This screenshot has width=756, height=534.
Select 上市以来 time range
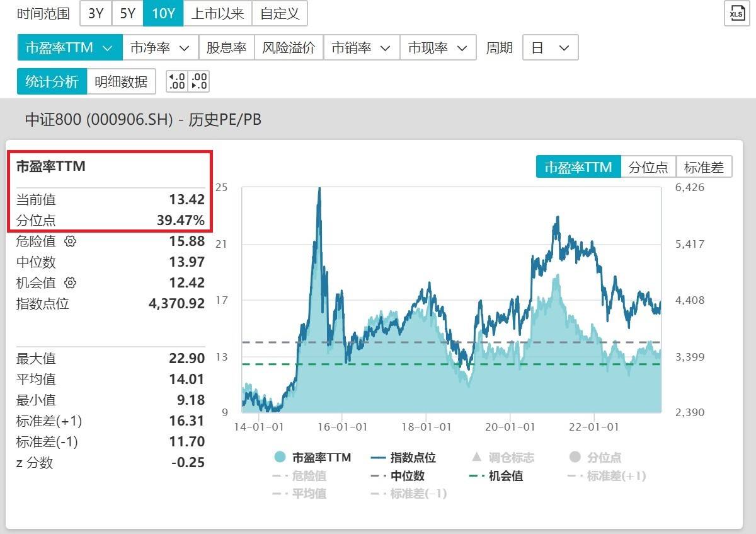coord(217,13)
